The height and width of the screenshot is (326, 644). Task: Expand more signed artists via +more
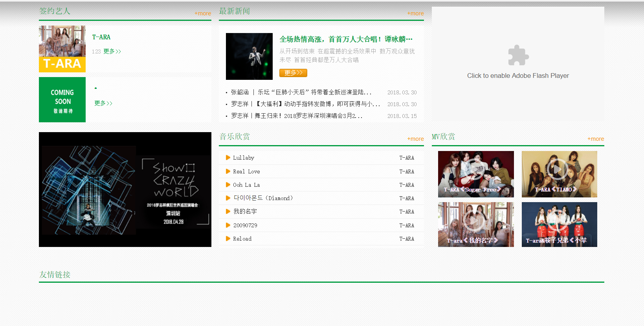(x=203, y=13)
